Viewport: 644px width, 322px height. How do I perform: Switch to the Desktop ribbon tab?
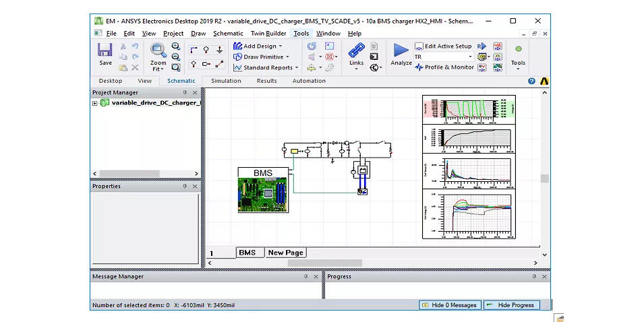click(111, 81)
